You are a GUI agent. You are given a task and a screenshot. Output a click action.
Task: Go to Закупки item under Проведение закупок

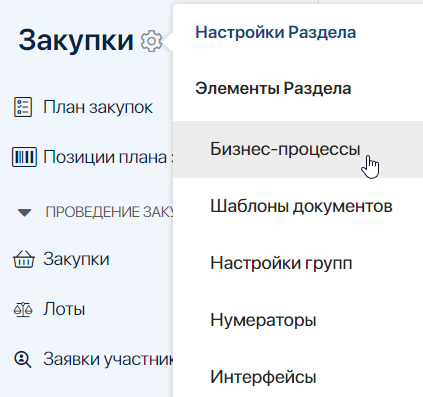point(76,259)
